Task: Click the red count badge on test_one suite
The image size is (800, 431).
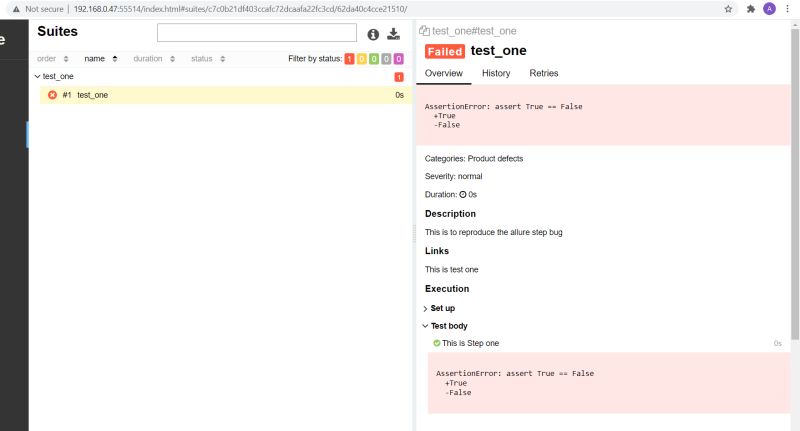Action: (x=399, y=77)
